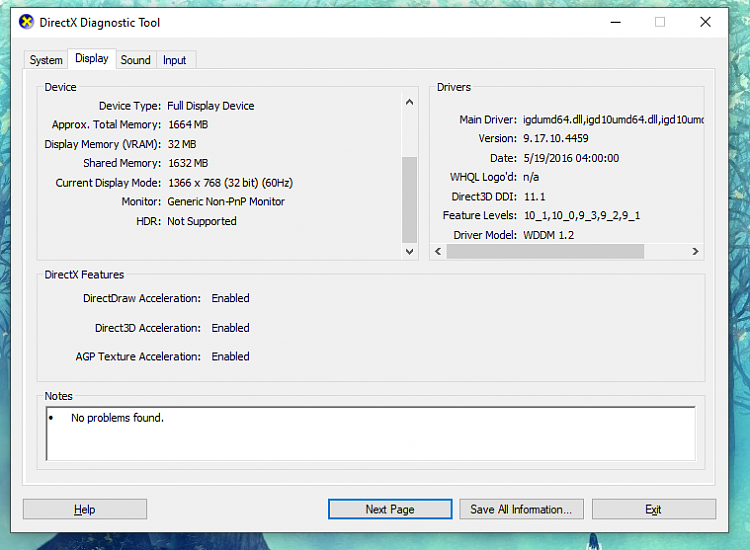Screen dimensions: 750x550
Task: Click the Device panel vertical scrollbar thumb
Action: click(x=409, y=200)
